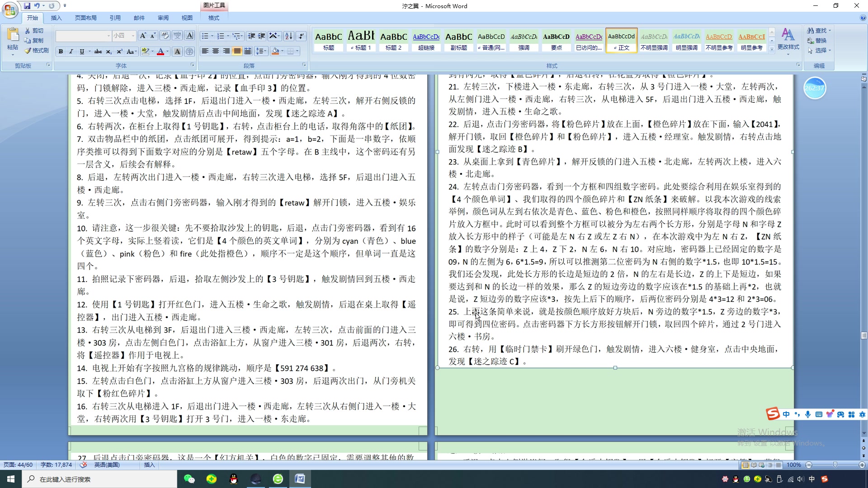Open the Insert (插入) ribbon tab
Image resolution: width=868 pixels, height=488 pixels.
tap(56, 18)
